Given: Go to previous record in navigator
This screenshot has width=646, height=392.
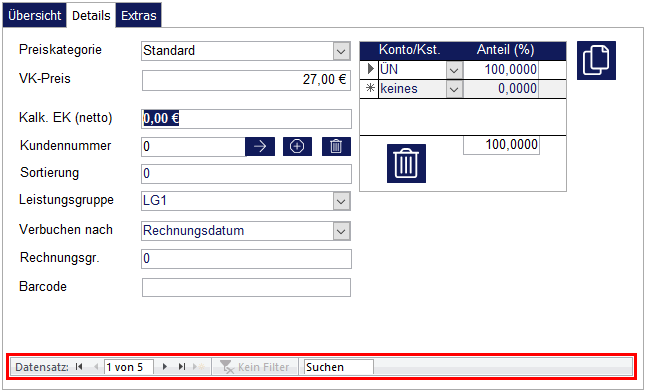Looking at the screenshot, I should click(96, 366).
